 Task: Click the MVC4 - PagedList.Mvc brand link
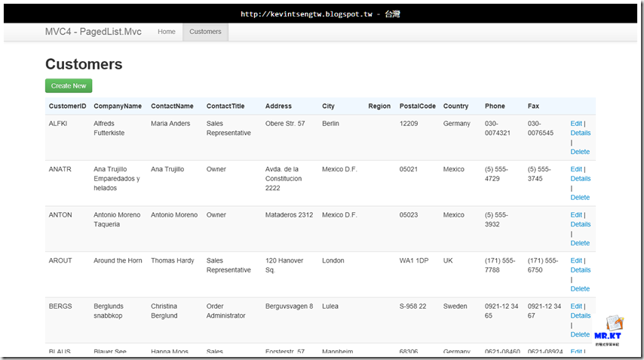(x=94, y=32)
